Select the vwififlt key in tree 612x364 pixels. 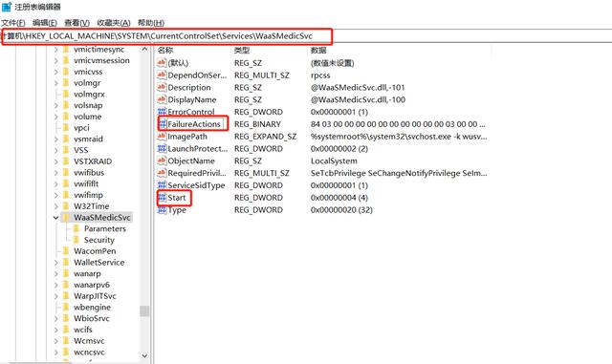click(86, 183)
